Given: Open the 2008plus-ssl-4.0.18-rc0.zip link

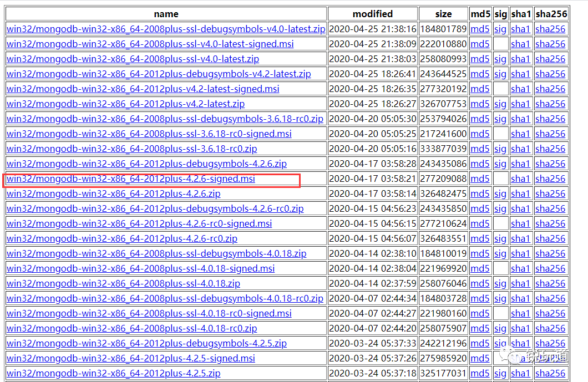Looking at the screenshot, I should tap(131, 329).
